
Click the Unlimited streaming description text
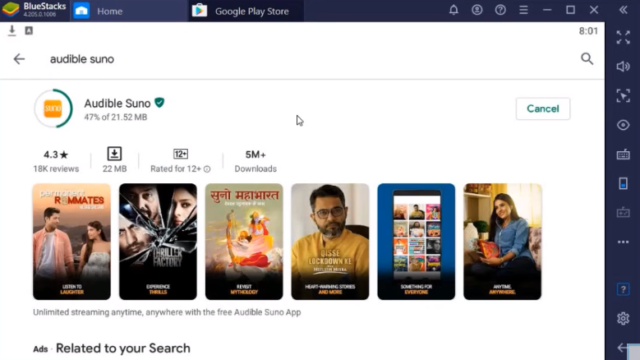[x=167, y=312]
